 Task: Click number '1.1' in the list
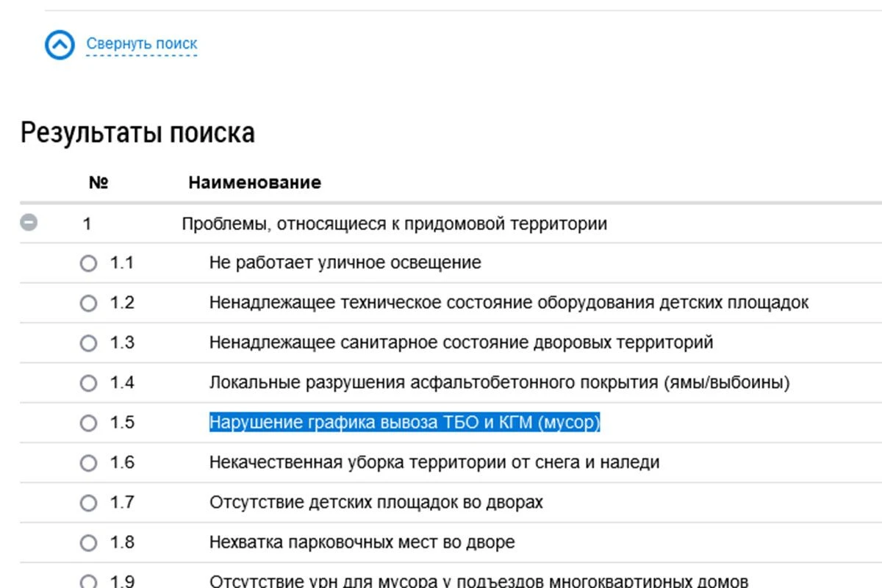122,262
